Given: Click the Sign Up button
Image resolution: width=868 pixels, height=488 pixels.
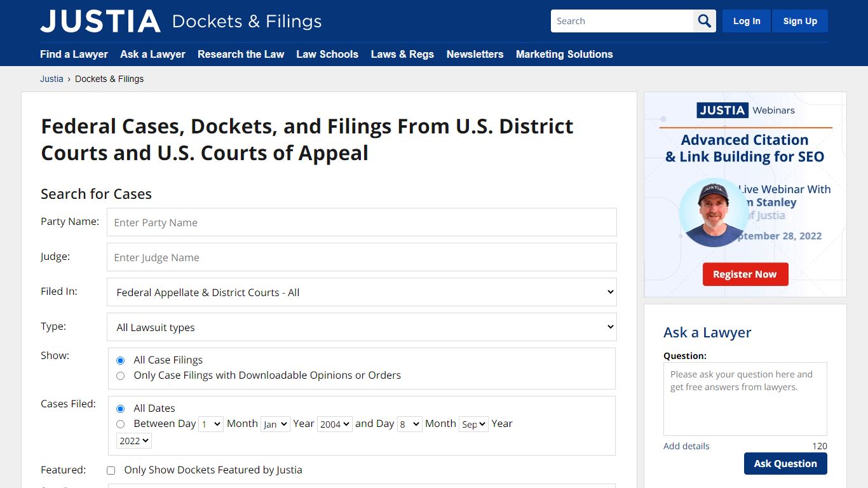Looking at the screenshot, I should click(x=800, y=21).
